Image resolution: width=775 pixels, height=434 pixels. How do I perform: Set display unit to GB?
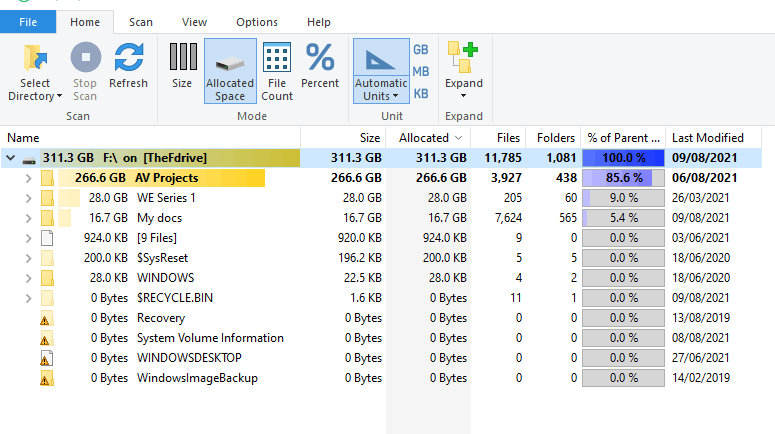(x=421, y=50)
